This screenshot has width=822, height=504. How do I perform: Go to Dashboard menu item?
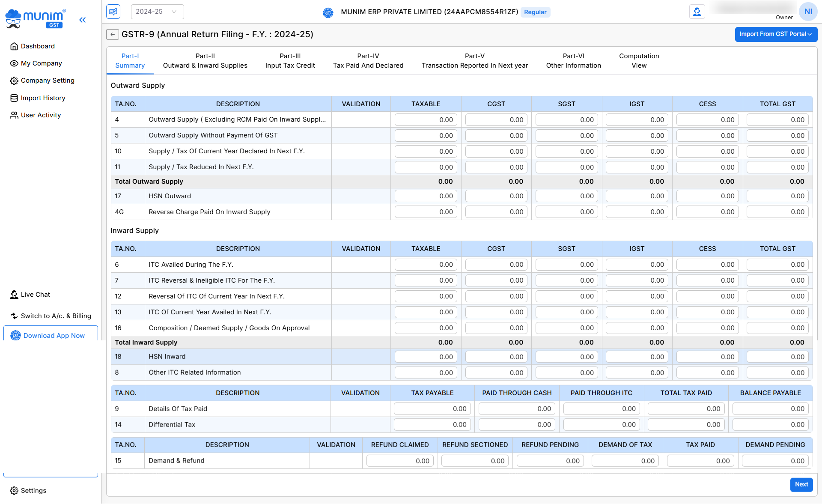(x=38, y=46)
